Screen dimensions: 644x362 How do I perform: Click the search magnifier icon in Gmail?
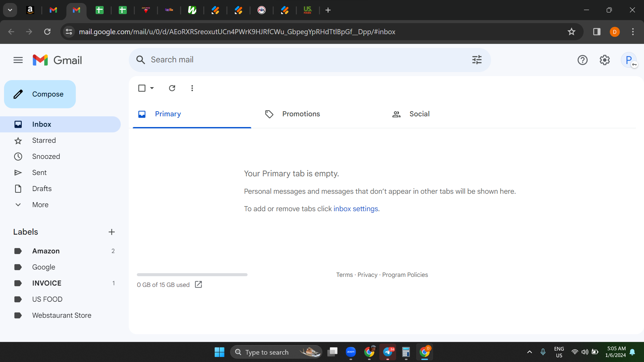click(x=141, y=60)
